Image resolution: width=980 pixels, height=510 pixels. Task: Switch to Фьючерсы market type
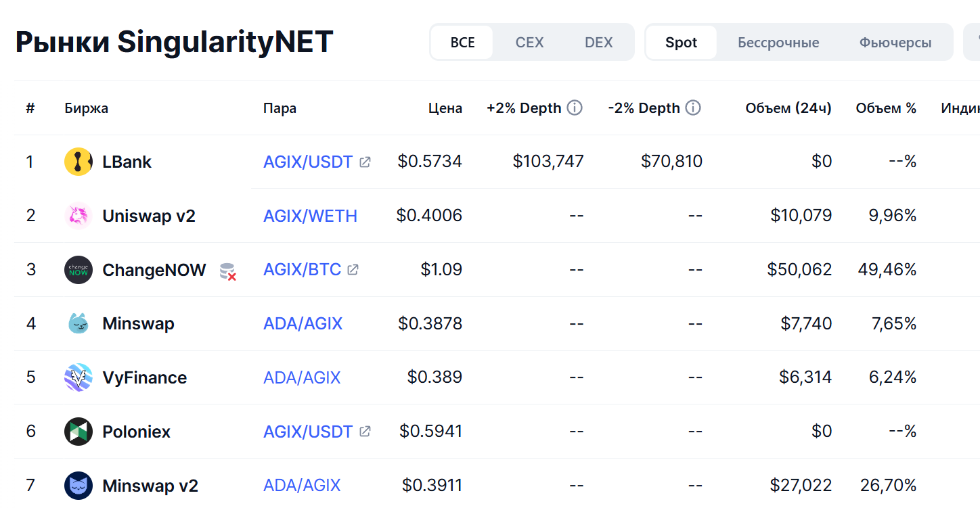click(x=895, y=43)
